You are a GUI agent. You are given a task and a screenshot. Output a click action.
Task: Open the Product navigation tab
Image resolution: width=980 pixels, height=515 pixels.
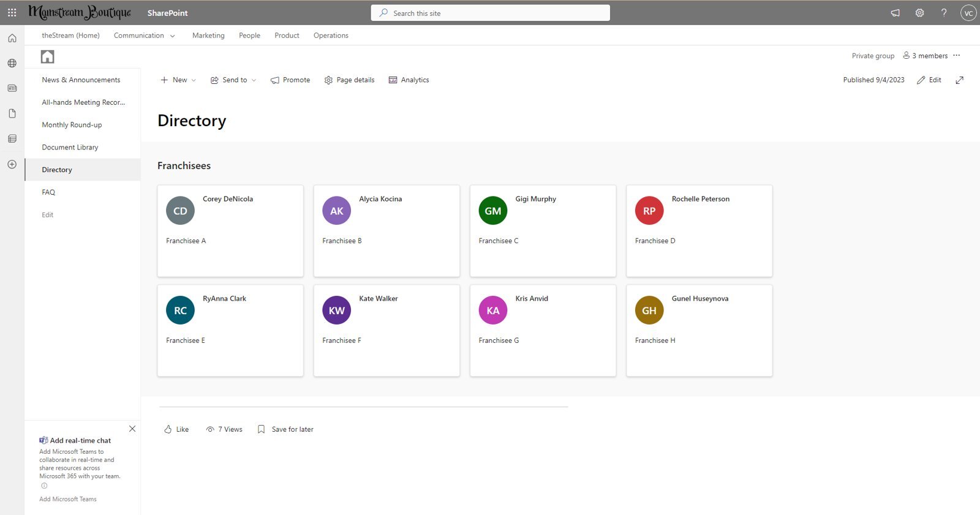point(287,36)
